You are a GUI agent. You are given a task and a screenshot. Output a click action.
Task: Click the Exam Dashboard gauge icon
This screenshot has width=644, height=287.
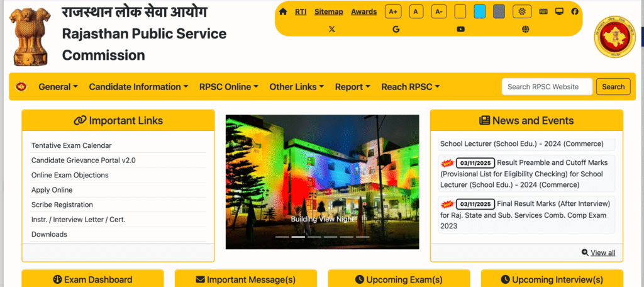[57, 279]
